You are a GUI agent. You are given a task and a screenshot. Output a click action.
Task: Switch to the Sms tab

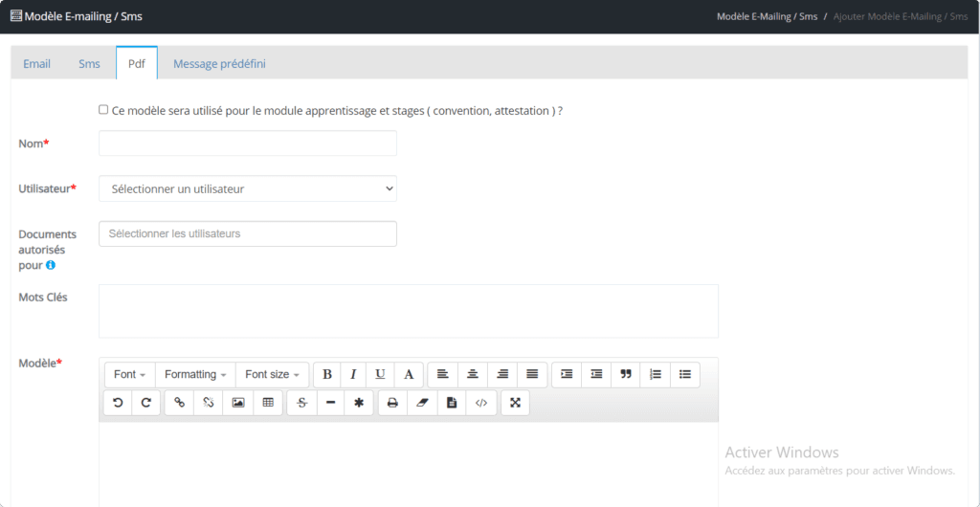(x=89, y=64)
